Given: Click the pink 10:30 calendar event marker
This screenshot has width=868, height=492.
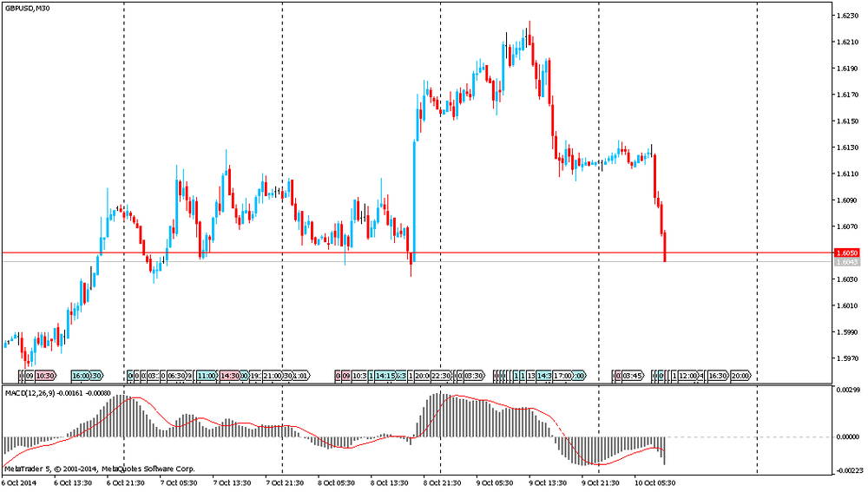Looking at the screenshot, I should (x=45, y=376).
